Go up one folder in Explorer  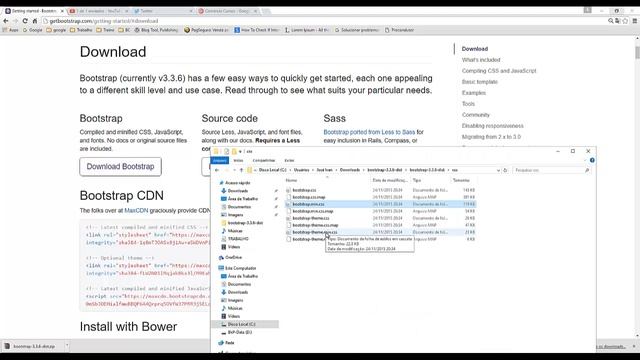241,170
